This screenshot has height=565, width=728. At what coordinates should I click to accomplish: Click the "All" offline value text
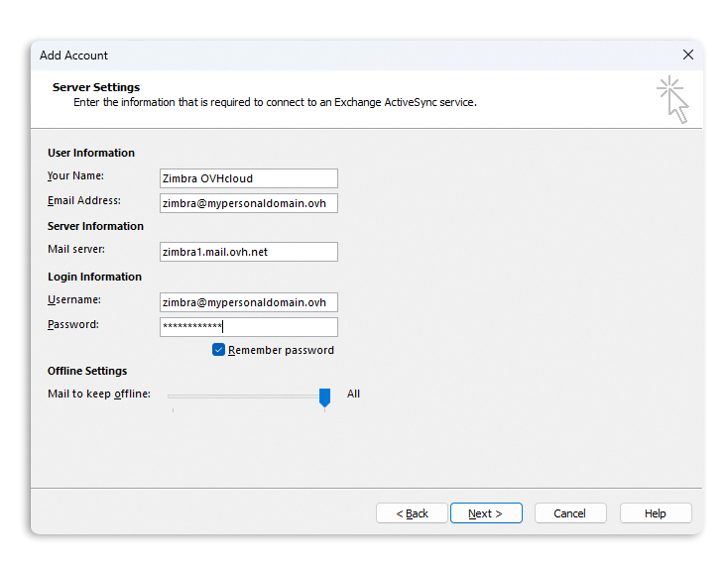point(353,394)
